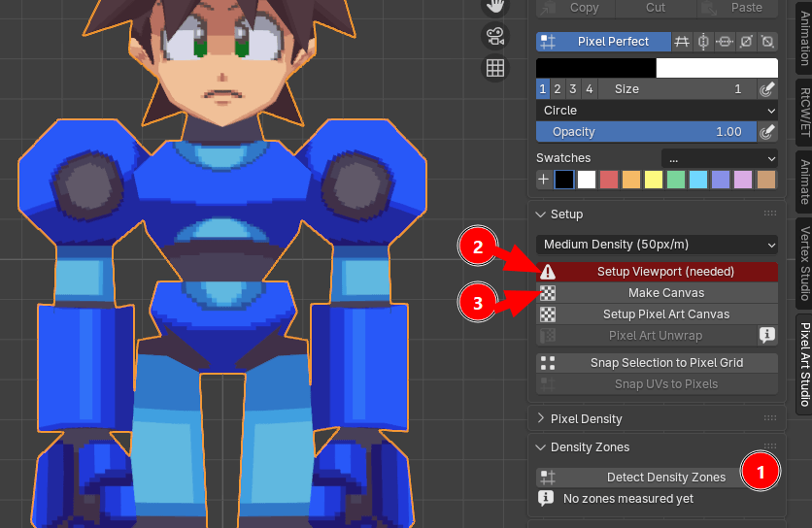This screenshot has width=812, height=528.
Task: Click the character's face in the viewport
Action: pos(222,67)
